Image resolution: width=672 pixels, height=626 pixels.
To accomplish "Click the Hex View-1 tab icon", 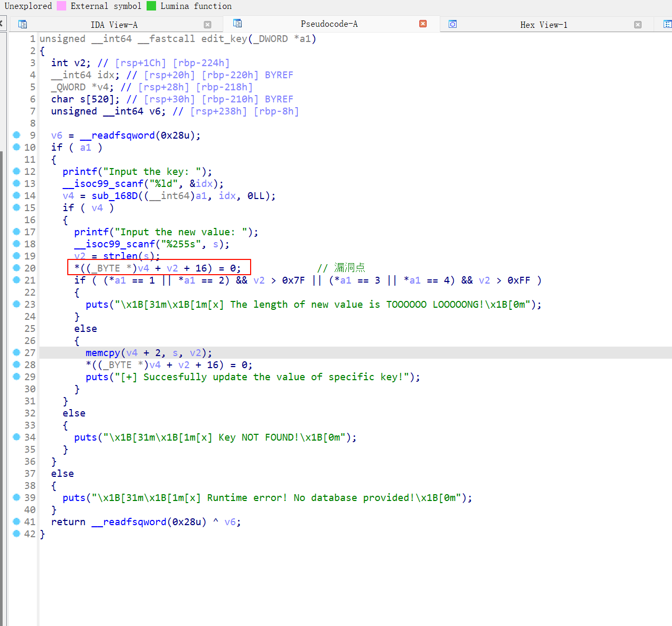I will tap(452, 24).
